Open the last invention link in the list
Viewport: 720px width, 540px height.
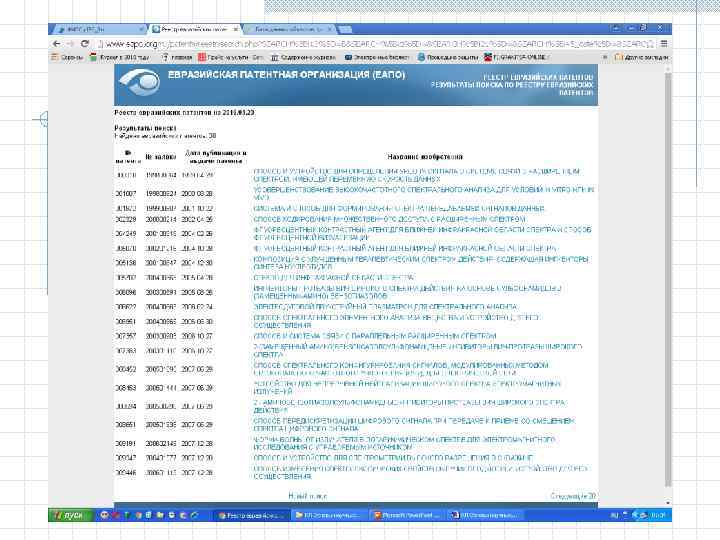click(420, 472)
